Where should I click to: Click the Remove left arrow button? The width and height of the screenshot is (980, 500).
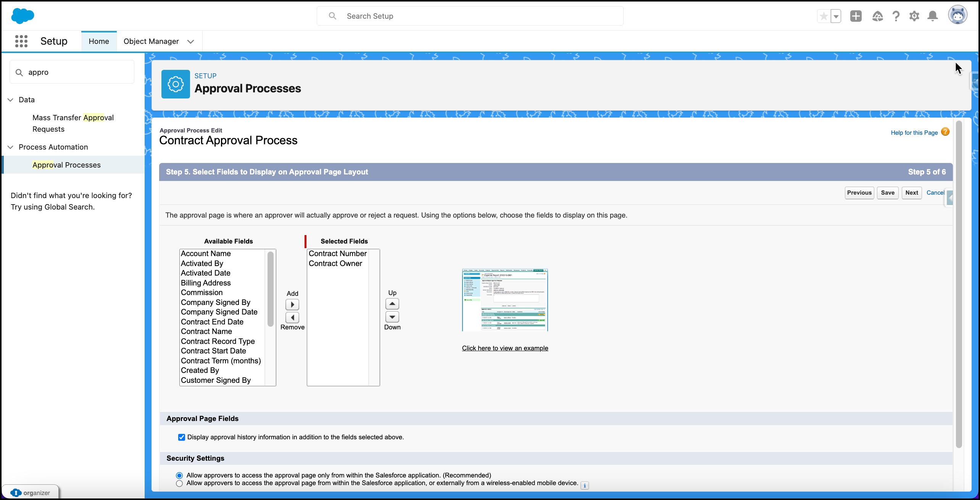tap(292, 318)
